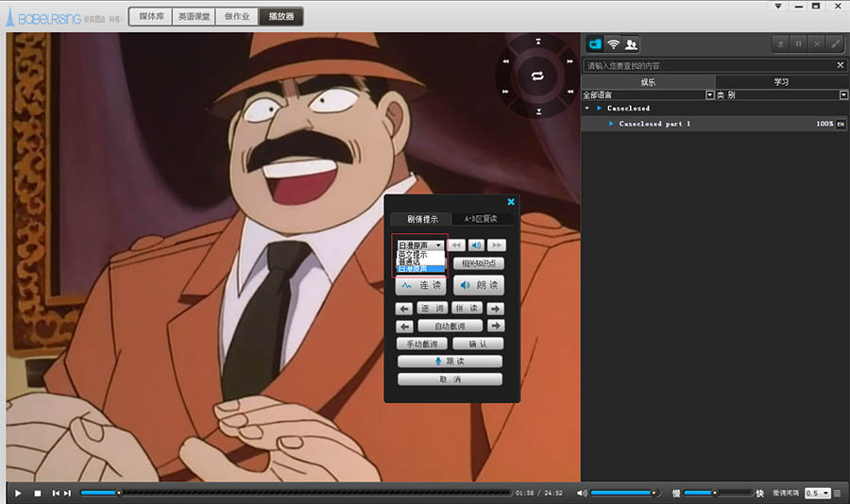The image size is (850, 504).
Task: Play the video
Action: click(18, 494)
